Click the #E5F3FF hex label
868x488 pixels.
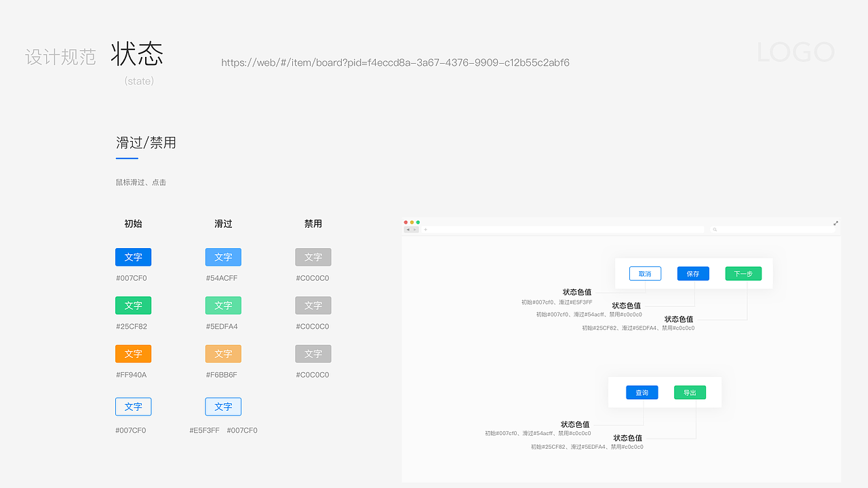(x=205, y=430)
